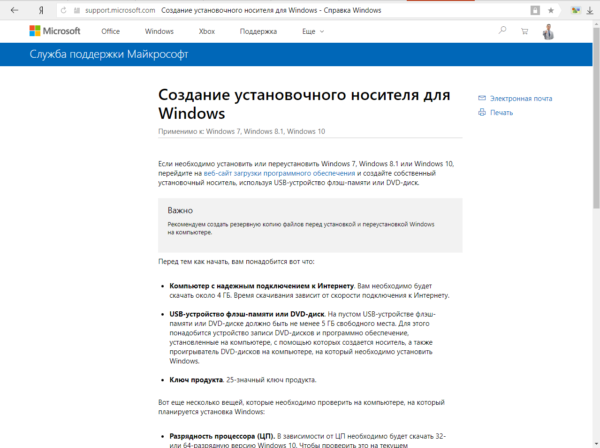The image size is (600, 448).
Task: Click the printer icon
Action: pos(482,112)
